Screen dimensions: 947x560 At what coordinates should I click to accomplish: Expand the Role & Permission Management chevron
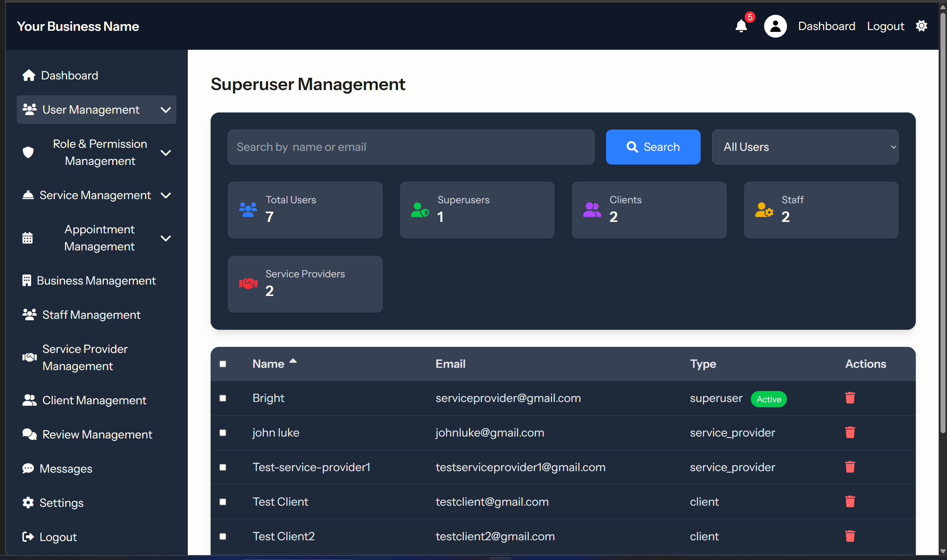click(x=166, y=153)
